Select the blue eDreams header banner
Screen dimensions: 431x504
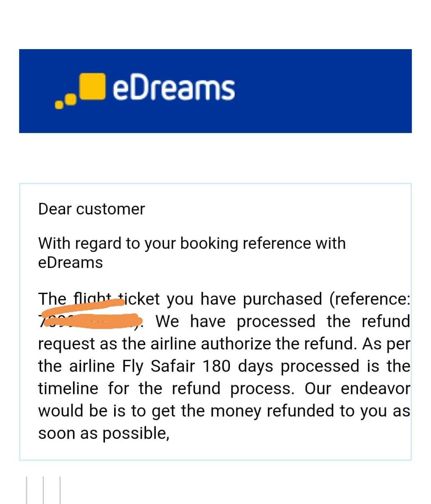point(215,91)
